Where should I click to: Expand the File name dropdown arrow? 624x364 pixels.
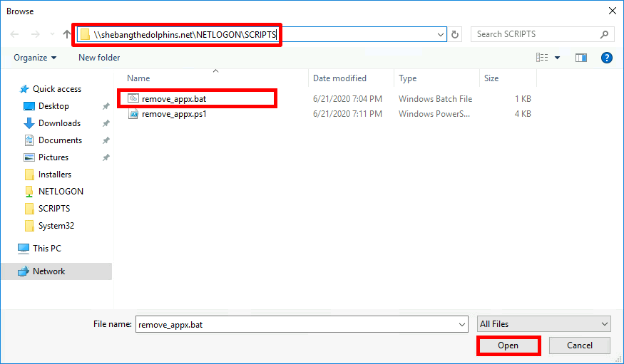click(462, 324)
